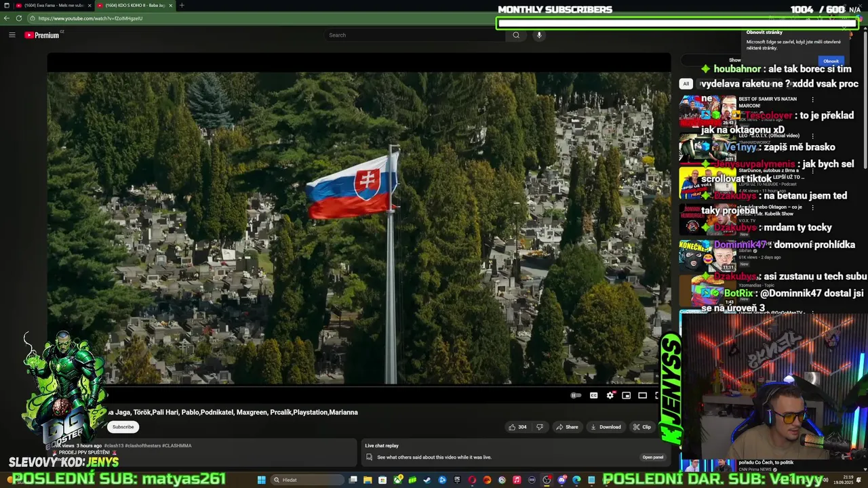
Task: Open Epic Games launcher from the taskbar
Action: point(457,480)
